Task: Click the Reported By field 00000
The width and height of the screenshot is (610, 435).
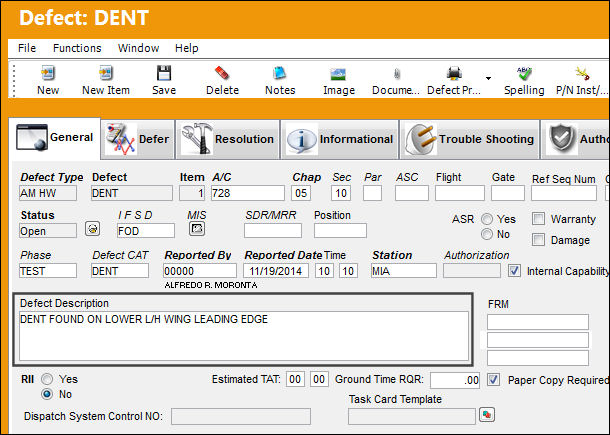Action: tap(200, 271)
